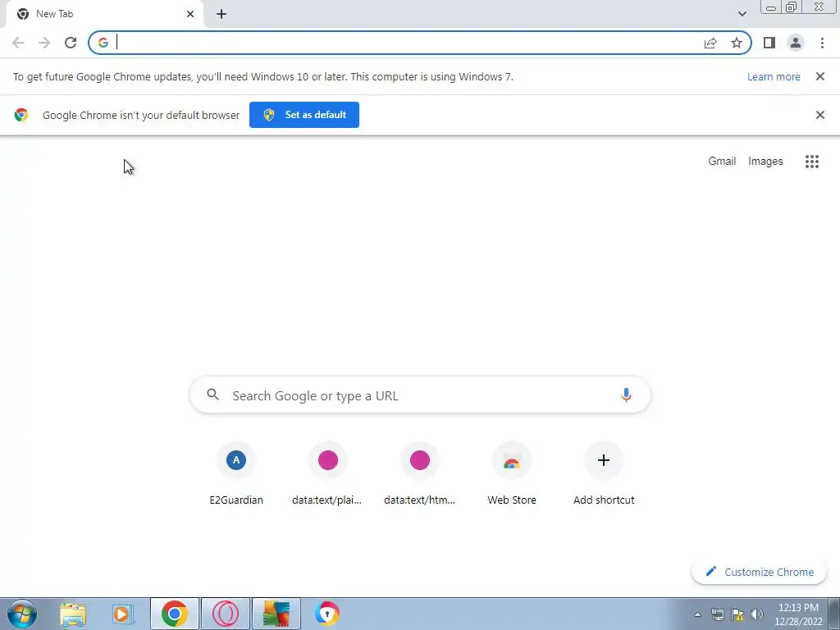Open the Gmail link
Screen dimensions: 840x630
(x=722, y=162)
